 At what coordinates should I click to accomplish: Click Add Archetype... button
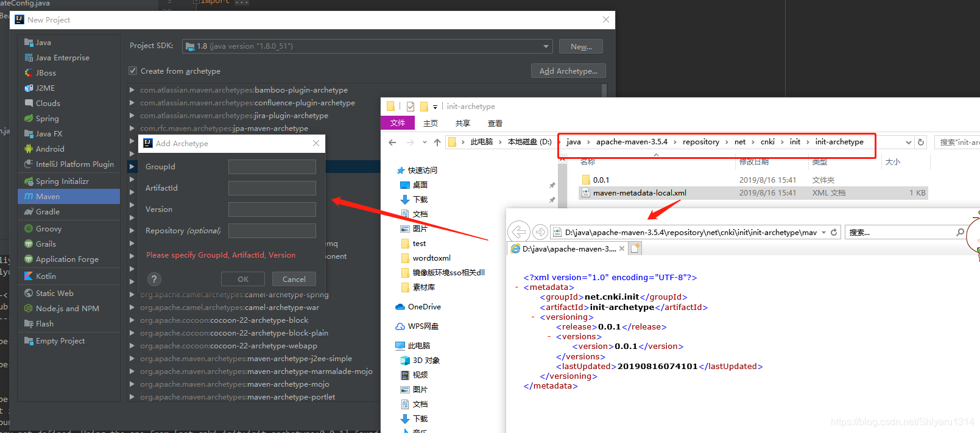[x=568, y=71]
